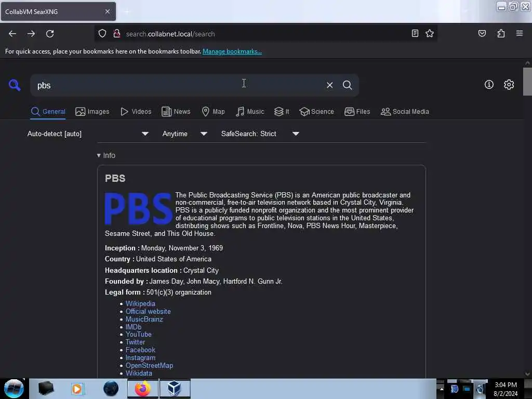Open the YouTube link
Image resolution: width=532 pixels, height=399 pixels.
point(138,334)
